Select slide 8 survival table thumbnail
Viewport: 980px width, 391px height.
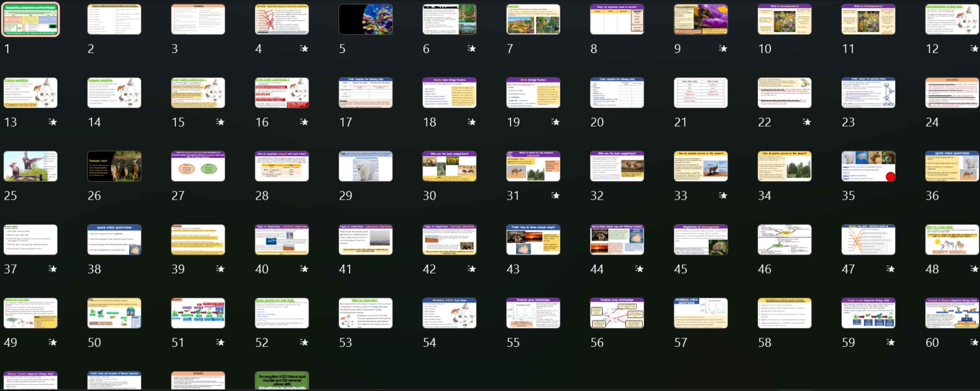pyautogui.click(x=617, y=19)
